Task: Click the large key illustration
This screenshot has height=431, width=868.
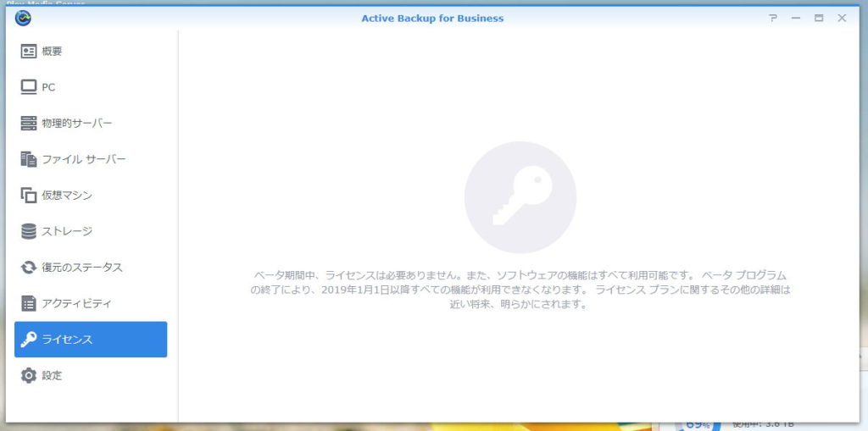Action: tap(520, 197)
